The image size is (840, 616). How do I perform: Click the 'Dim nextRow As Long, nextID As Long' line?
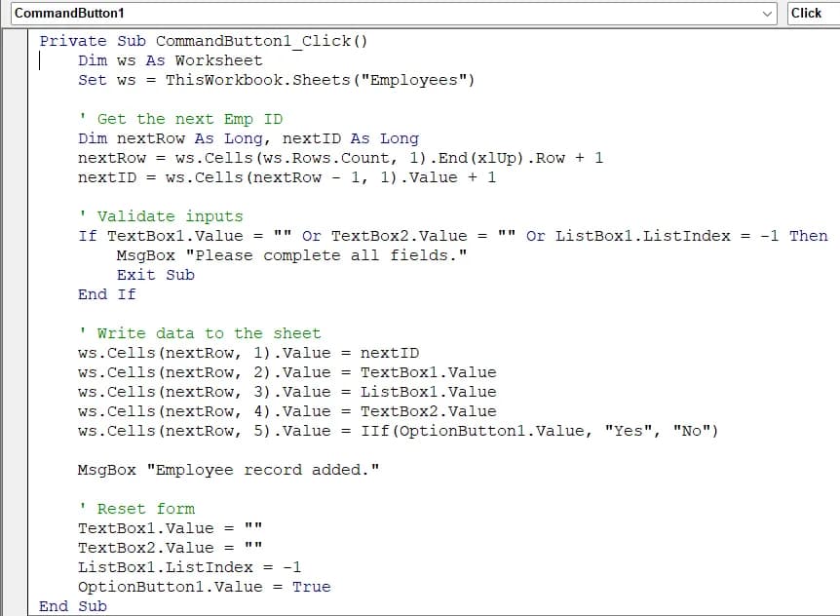(248, 138)
